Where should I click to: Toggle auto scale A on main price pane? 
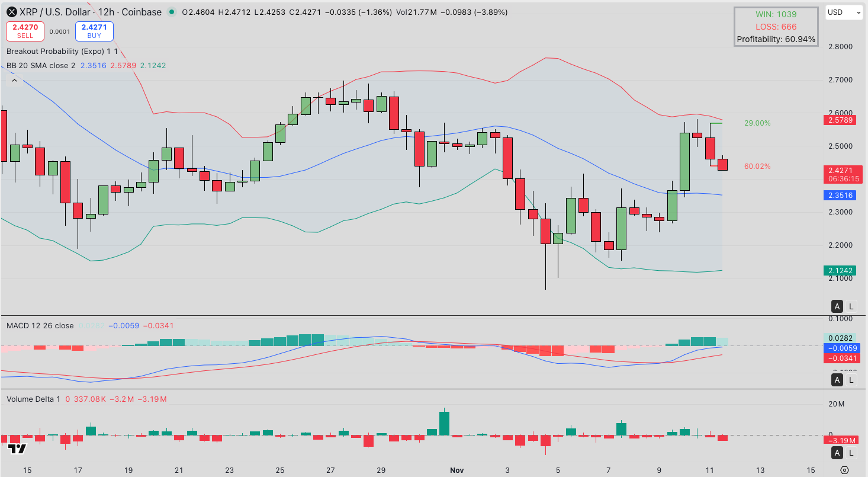tap(837, 306)
